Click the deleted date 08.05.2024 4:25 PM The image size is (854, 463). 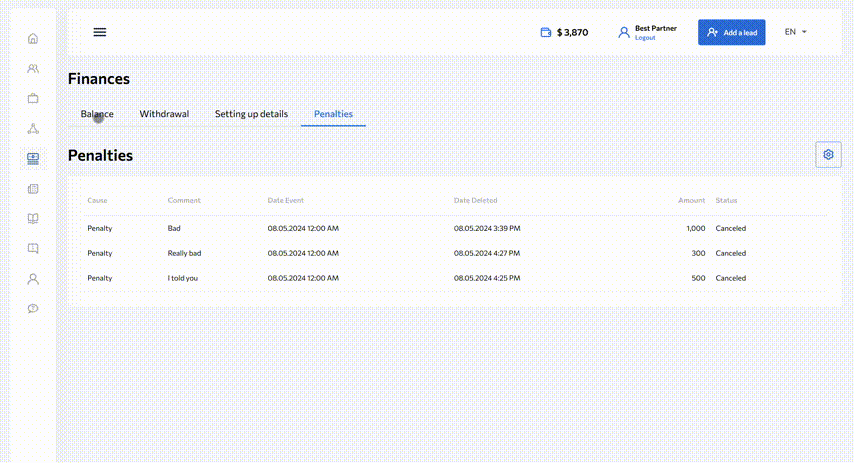487,278
